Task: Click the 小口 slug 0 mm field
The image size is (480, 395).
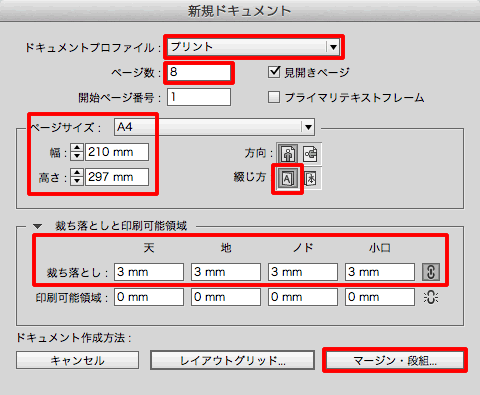Action: [x=380, y=297]
